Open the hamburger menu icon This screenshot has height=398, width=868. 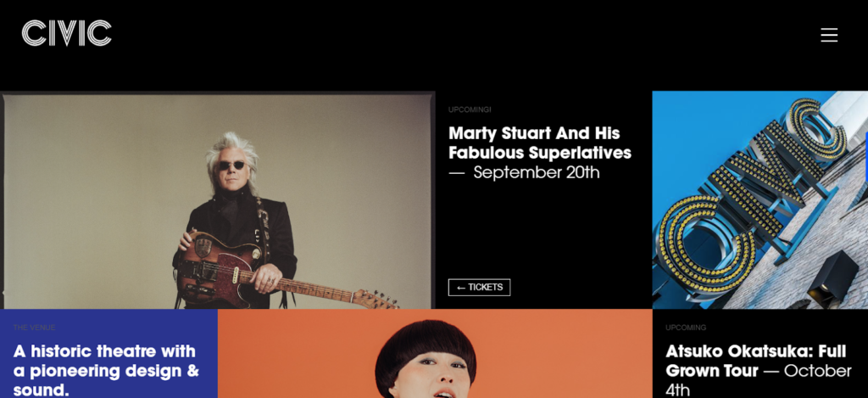point(829,35)
